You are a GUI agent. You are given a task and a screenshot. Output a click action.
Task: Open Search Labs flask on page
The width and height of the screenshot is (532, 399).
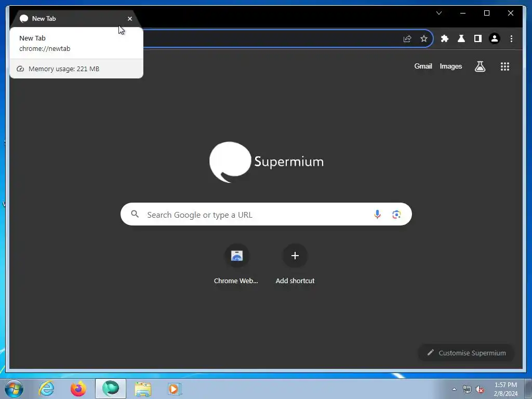coord(480,66)
